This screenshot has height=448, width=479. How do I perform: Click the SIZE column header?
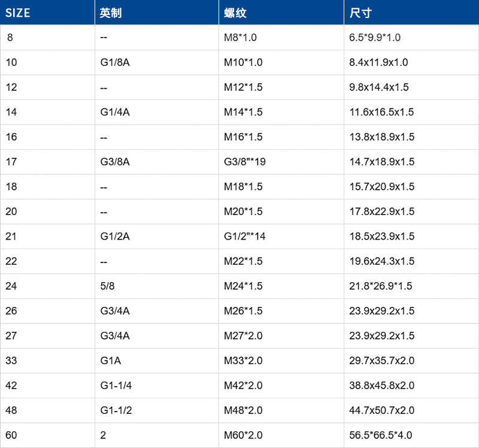(18, 13)
